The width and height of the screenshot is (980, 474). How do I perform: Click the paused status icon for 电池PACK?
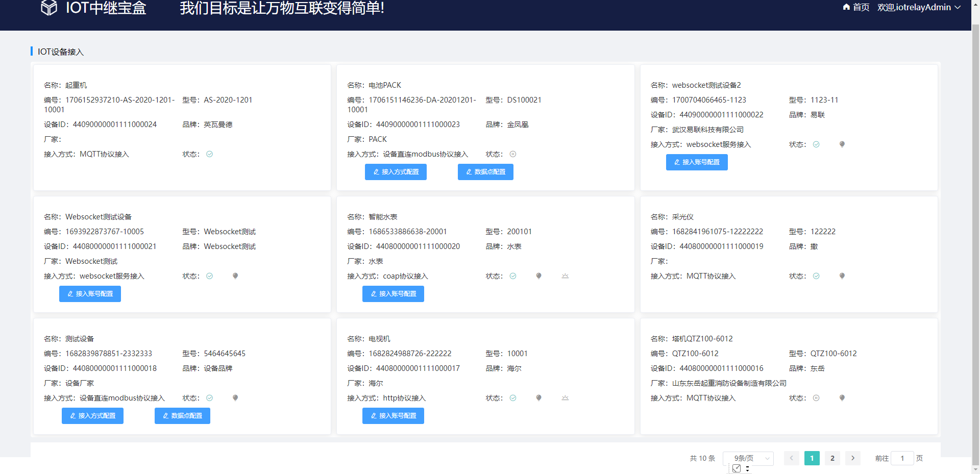pyautogui.click(x=513, y=154)
